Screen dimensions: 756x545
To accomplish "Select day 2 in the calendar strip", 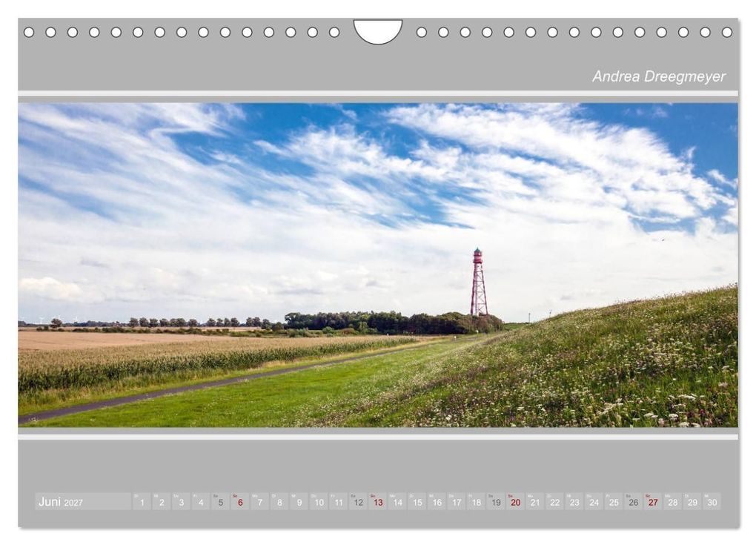I will point(162,501).
